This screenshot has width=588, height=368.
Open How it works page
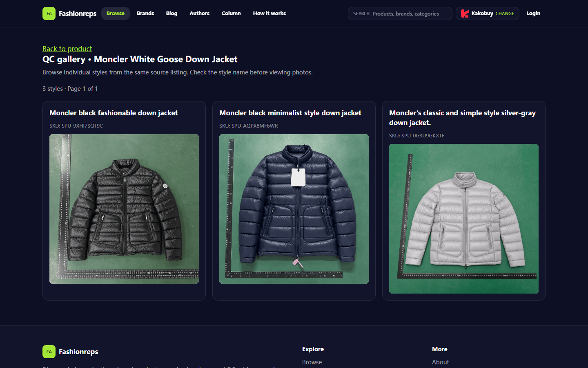click(x=269, y=13)
